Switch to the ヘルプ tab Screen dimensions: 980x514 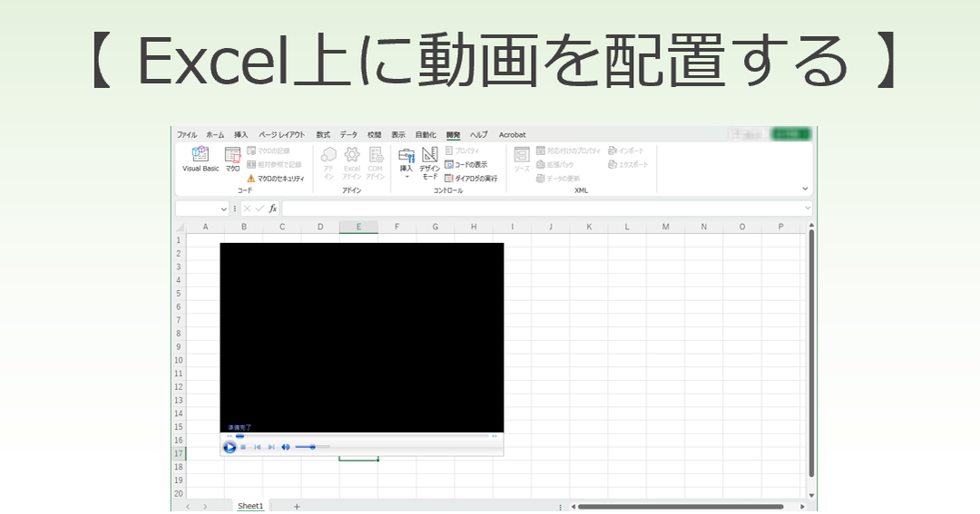pyautogui.click(x=479, y=134)
